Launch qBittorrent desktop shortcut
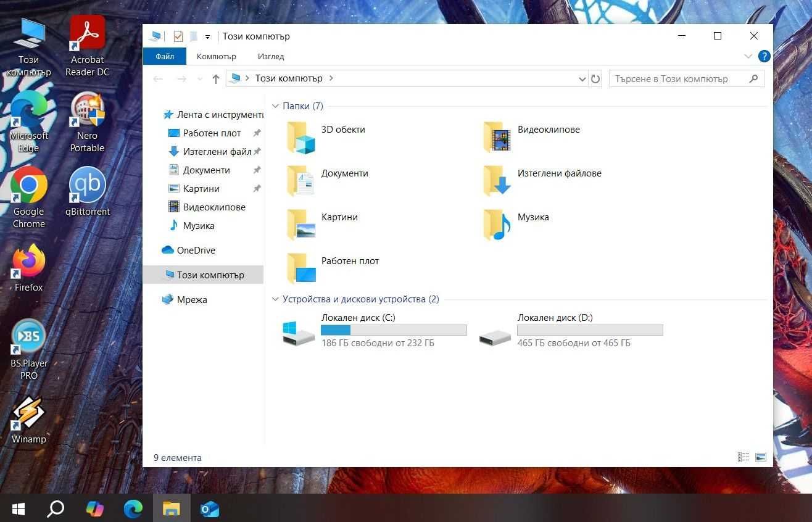812x522 pixels. click(x=88, y=192)
